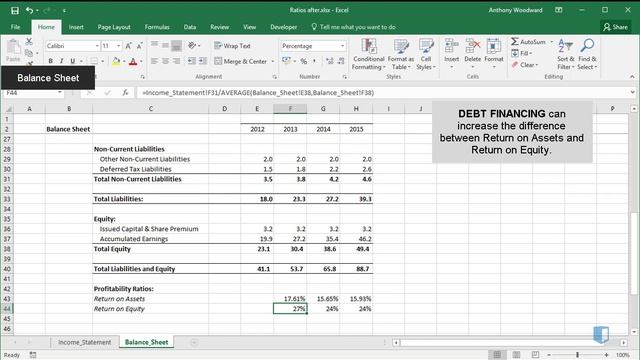The width and height of the screenshot is (640, 360).
Task: Toggle bottom vertical align, highlighted button
Action: click(x=176, y=46)
